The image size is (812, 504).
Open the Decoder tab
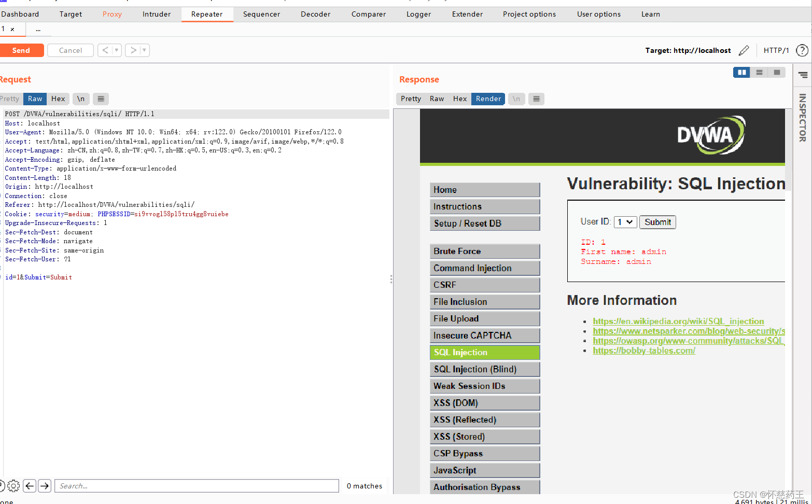(315, 14)
